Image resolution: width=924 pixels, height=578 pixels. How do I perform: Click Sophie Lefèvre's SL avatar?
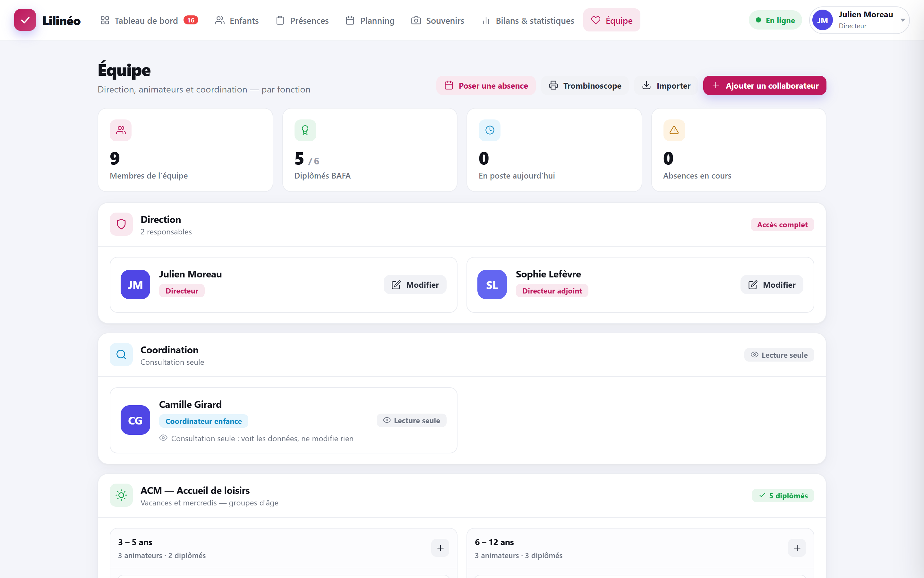point(492,285)
